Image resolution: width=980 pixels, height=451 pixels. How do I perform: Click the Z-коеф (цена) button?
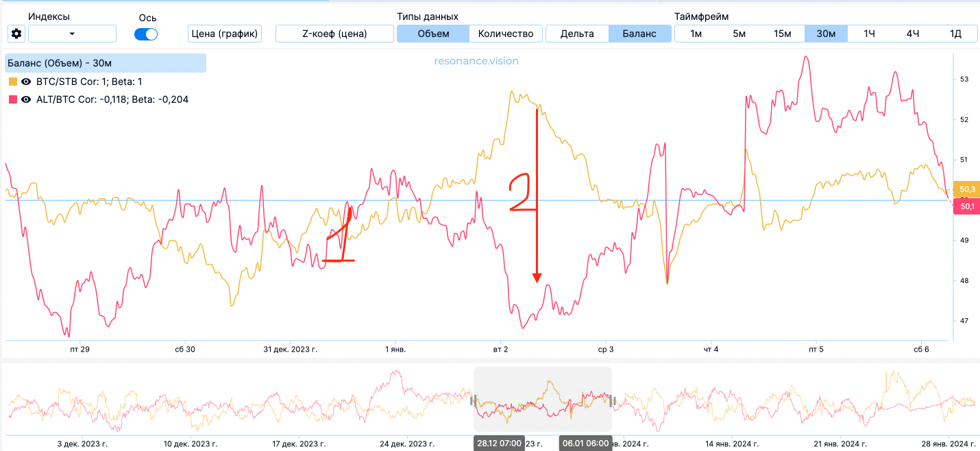(x=334, y=34)
